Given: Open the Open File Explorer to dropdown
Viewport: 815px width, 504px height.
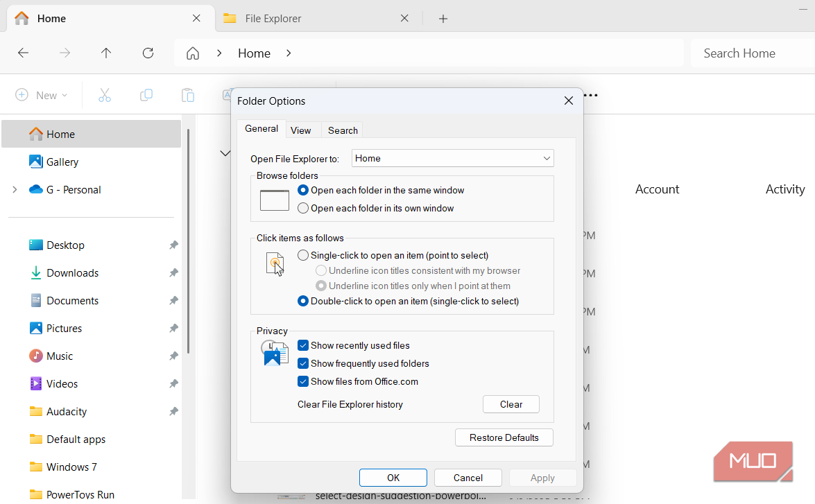Looking at the screenshot, I should coord(453,159).
